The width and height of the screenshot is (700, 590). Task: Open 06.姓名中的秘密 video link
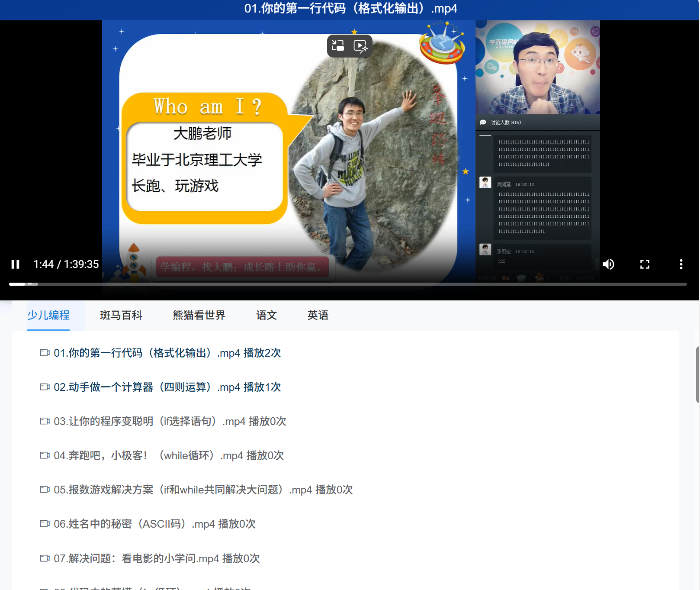(x=155, y=524)
